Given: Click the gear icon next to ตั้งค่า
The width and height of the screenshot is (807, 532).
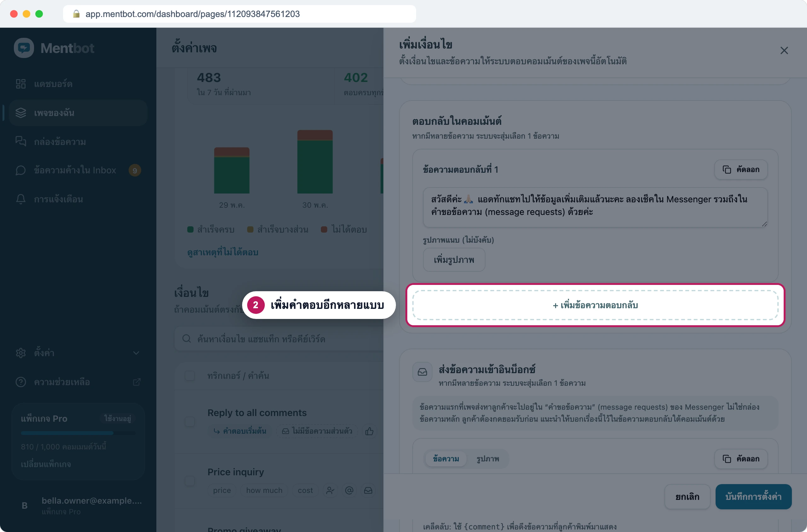Looking at the screenshot, I should pyautogui.click(x=21, y=353).
